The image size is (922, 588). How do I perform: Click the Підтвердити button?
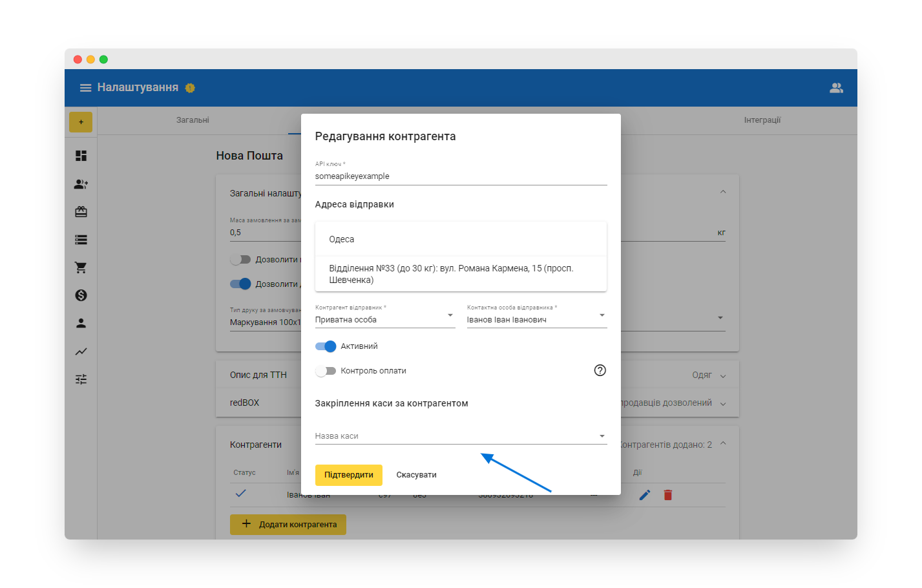pyautogui.click(x=348, y=475)
